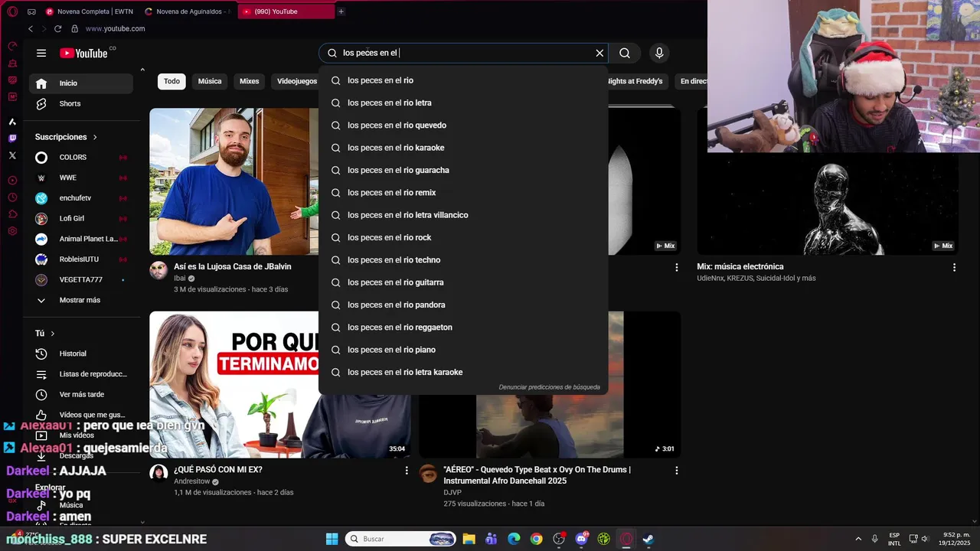This screenshot has width=980, height=551.
Task: Open Ver más tarde
Action: (x=81, y=395)
